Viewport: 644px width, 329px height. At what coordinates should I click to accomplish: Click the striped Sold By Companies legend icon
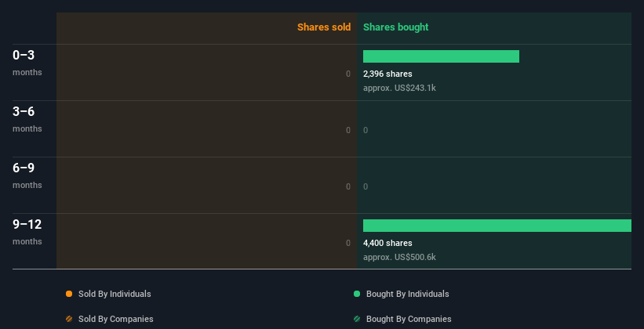(x=69, y=319)
